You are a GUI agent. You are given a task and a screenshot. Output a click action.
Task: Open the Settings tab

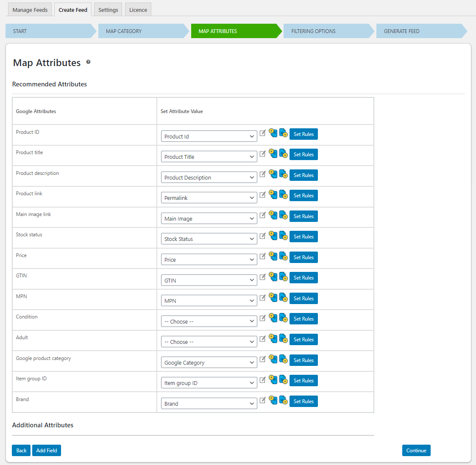(108, 9)
